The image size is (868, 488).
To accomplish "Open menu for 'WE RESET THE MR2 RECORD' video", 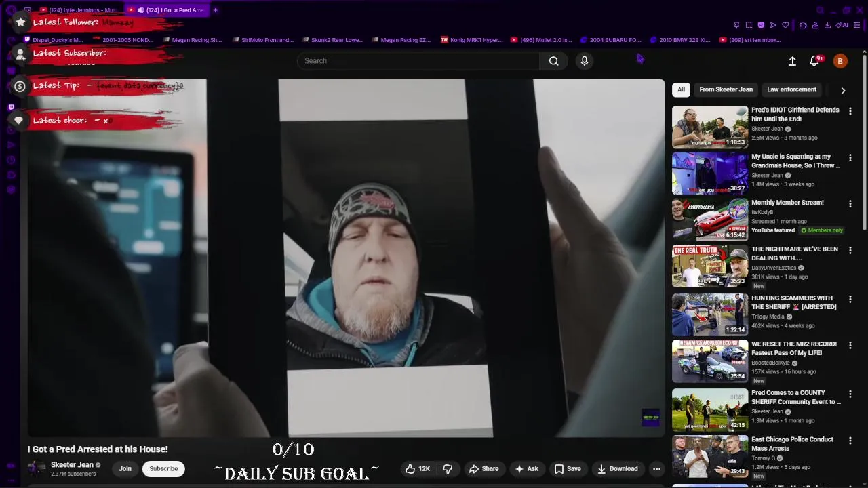I will click(x=850, y=345).
